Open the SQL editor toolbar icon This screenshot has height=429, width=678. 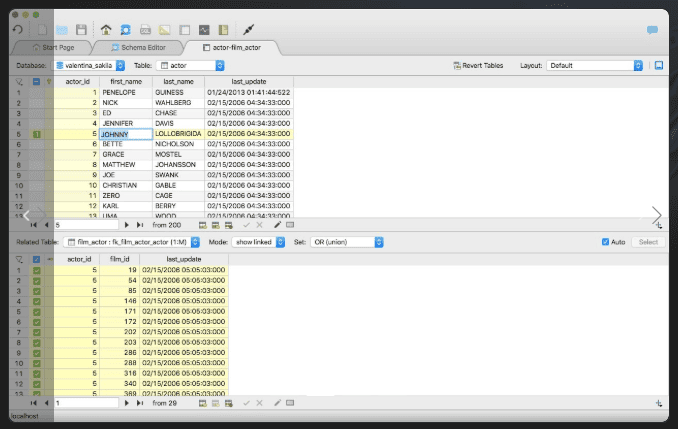[x=145, y=29]
